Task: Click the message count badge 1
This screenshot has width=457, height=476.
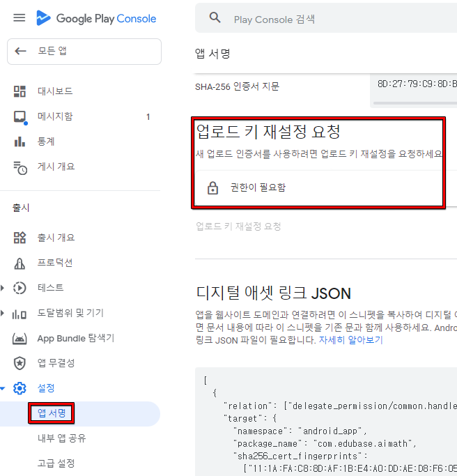Action: tap(148, 117)
